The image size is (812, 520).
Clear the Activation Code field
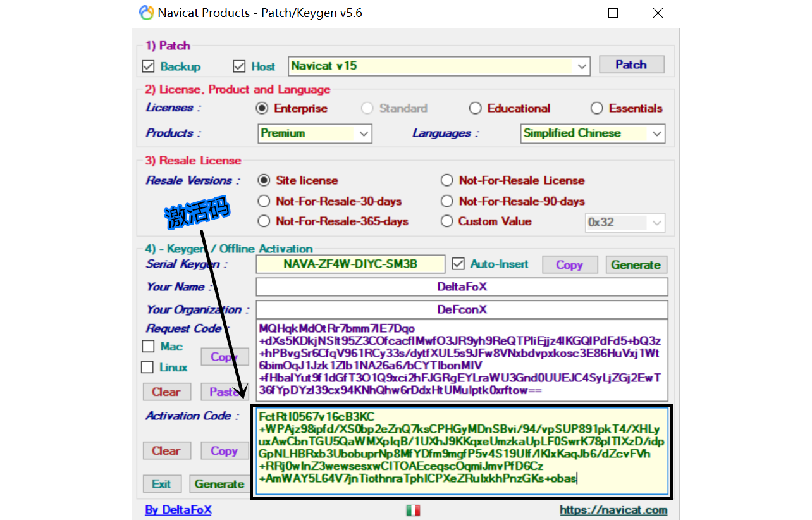coord(166,451)
